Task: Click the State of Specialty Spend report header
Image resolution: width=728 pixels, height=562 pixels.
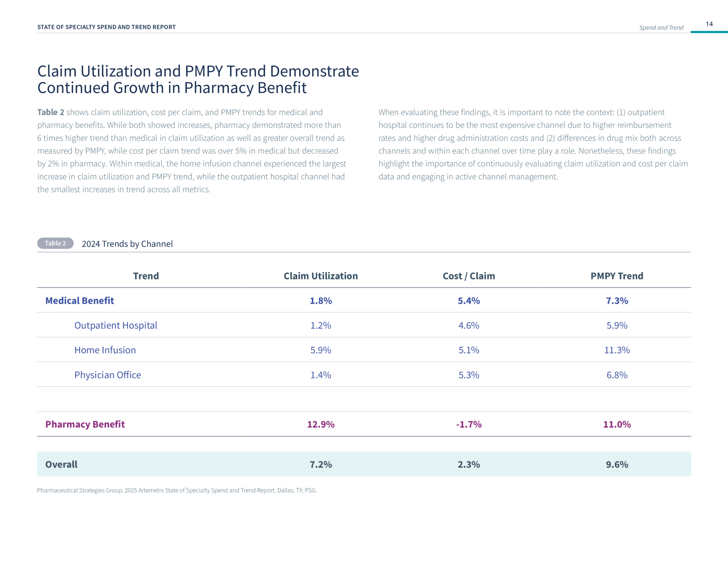Action: click(x=107, y=27)
